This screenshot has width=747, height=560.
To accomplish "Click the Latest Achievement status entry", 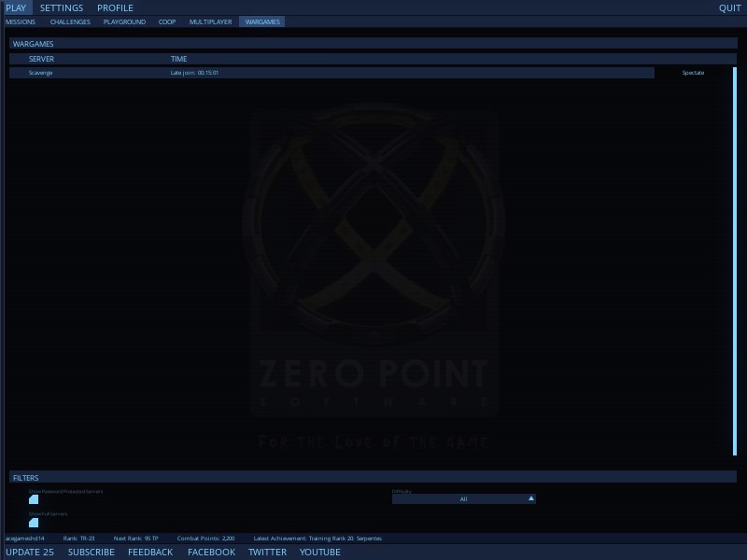I will pyautogui.click(x=317, y=539).
